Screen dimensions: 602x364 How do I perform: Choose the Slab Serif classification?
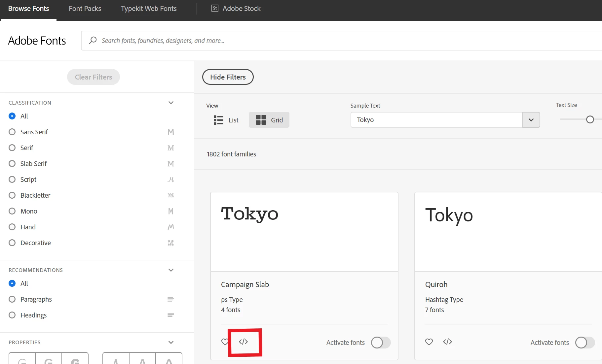[12, 164]
